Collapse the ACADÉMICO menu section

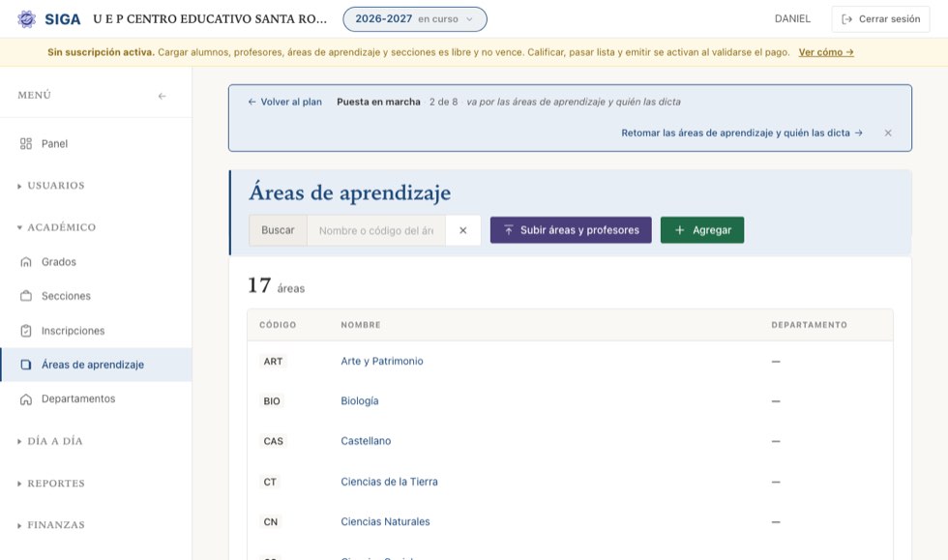pos(56,227)
